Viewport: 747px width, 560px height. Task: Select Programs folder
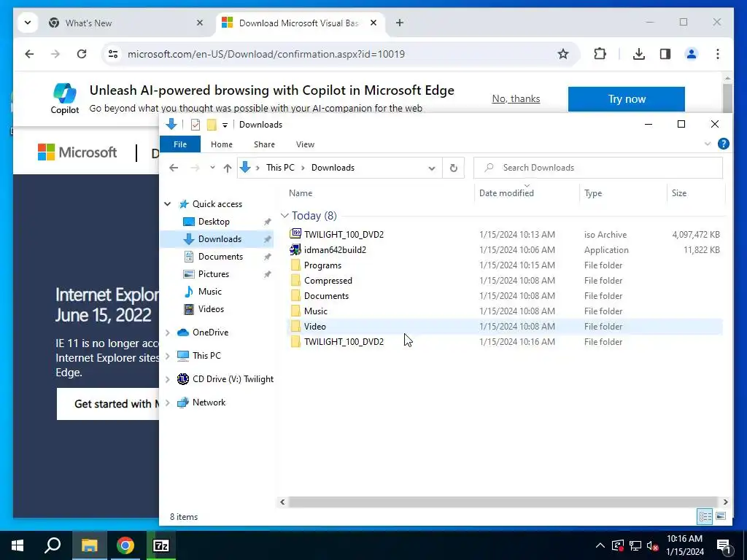(505, 265)
